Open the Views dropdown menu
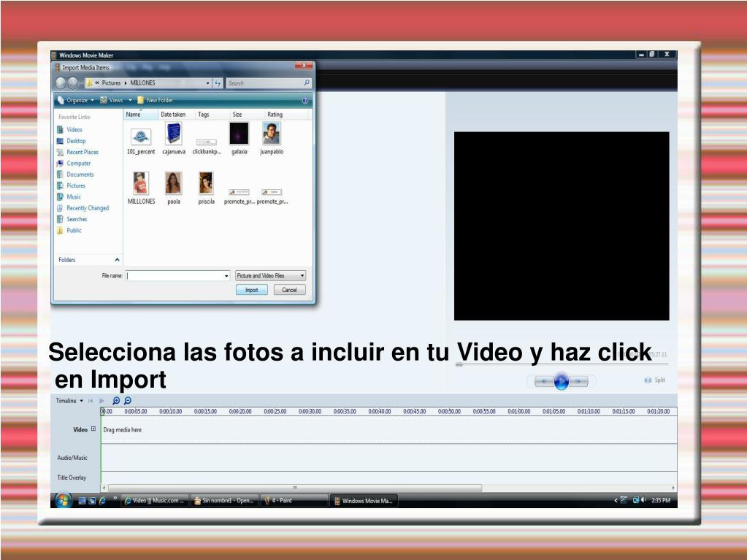 point(116,101)
